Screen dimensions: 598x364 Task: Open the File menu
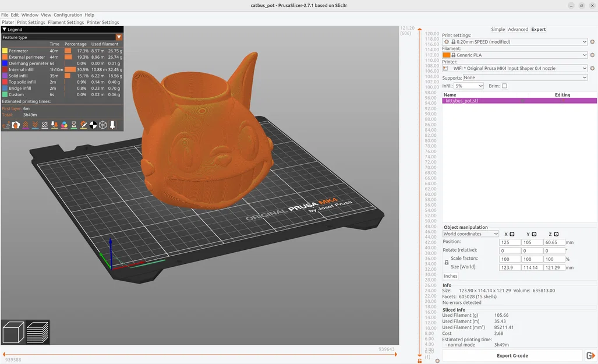point(5,15)
